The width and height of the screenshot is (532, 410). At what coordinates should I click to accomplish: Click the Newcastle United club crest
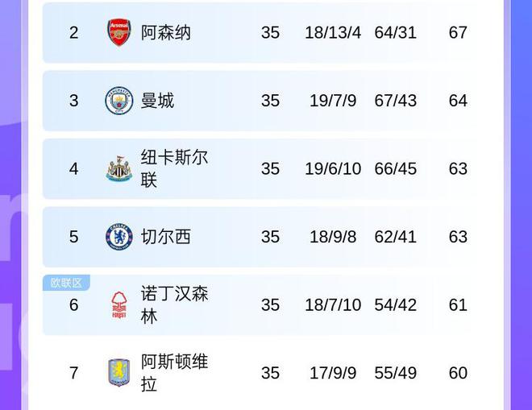[x=119, y=169]
